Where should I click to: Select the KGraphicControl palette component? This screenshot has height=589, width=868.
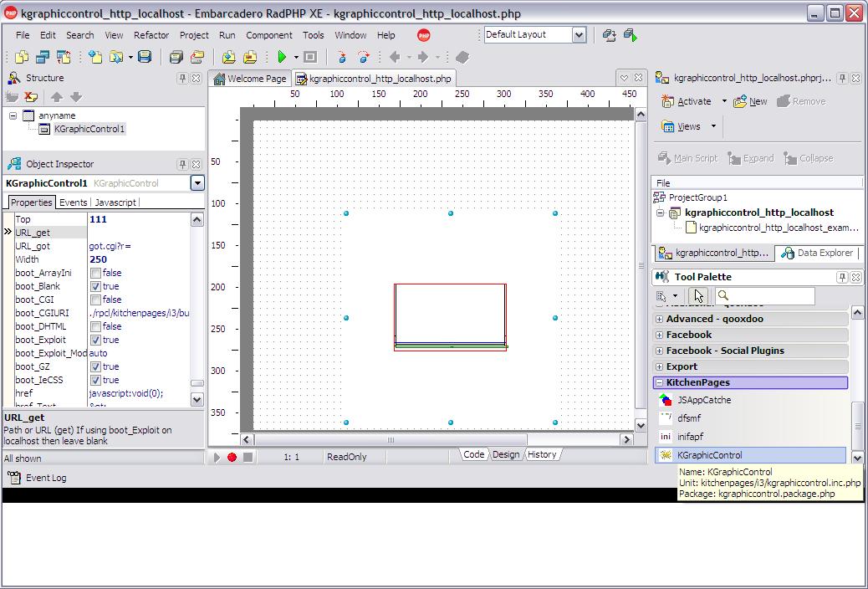(751, 455)
